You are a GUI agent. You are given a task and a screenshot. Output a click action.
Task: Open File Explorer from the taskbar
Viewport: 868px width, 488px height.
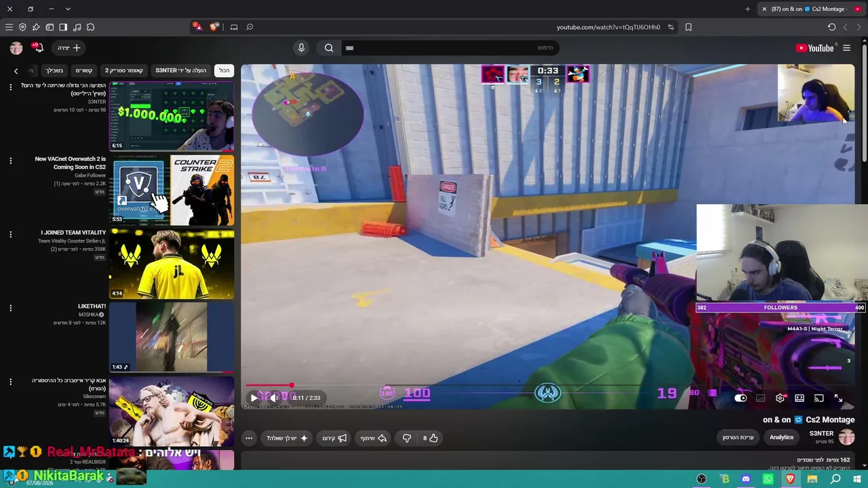tap(812, 479)
